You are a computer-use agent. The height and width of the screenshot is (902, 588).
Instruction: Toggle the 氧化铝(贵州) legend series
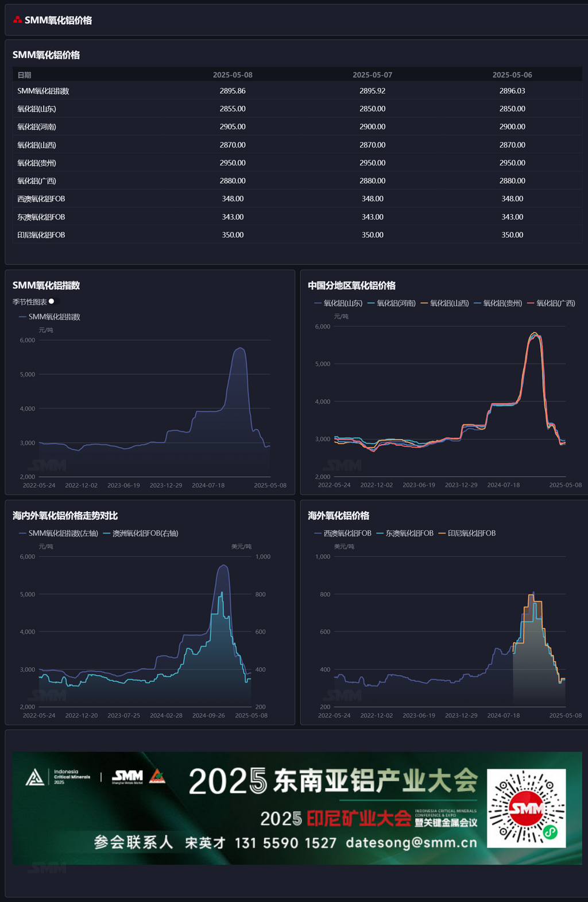(x=498, y=303)
